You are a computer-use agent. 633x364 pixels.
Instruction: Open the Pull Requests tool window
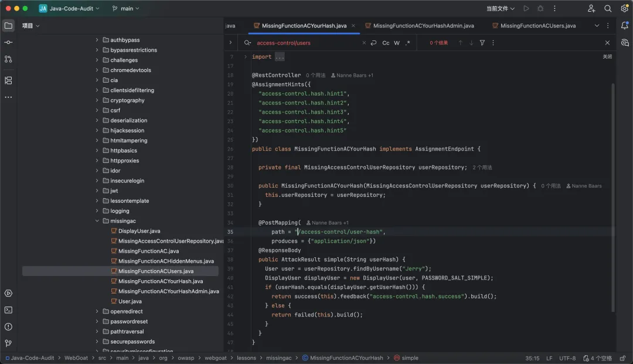point(8,59)
